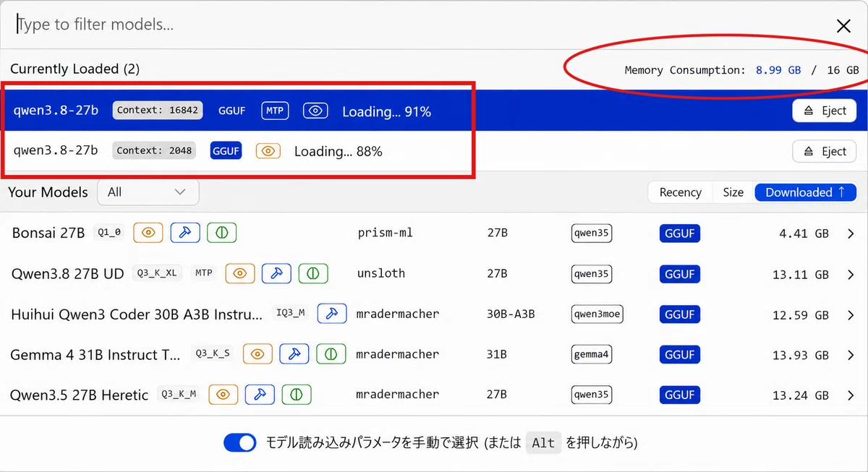The width and height of the screenshot is (868, 472).
Task: Click the green reasoning icon on Qwen3.8 27B UD
Action: point(313,273)
